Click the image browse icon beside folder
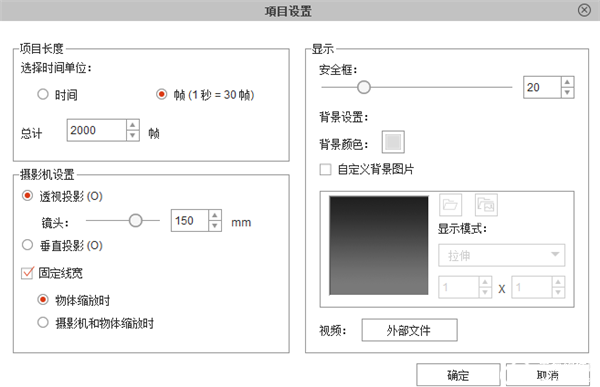 486,205
